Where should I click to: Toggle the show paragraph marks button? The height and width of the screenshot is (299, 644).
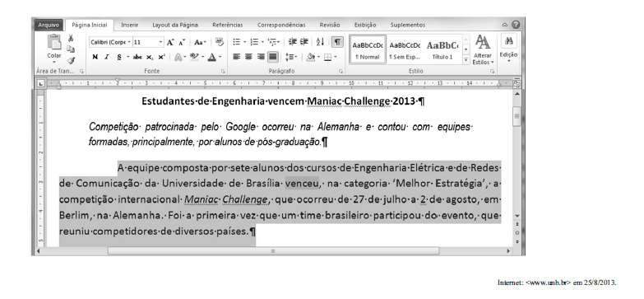tap(337, 42)
